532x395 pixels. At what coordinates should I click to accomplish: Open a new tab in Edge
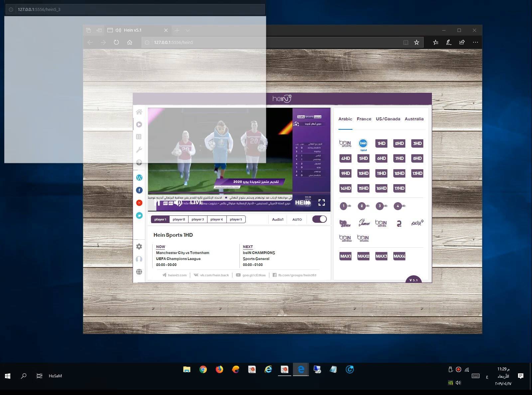(177, 30)
